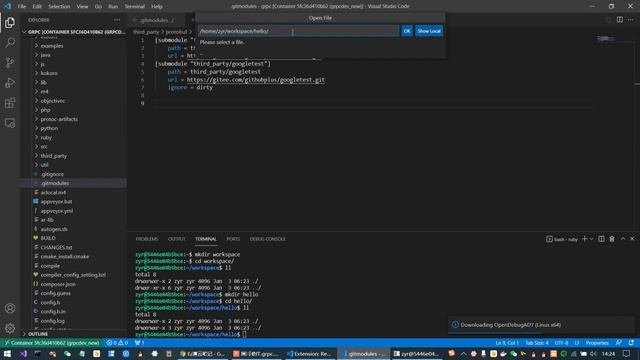The image size is (640, 360).
Task: Switch to DEBUG CONSOLE tab
Action: pyautogui.click(x=267, y=239)
